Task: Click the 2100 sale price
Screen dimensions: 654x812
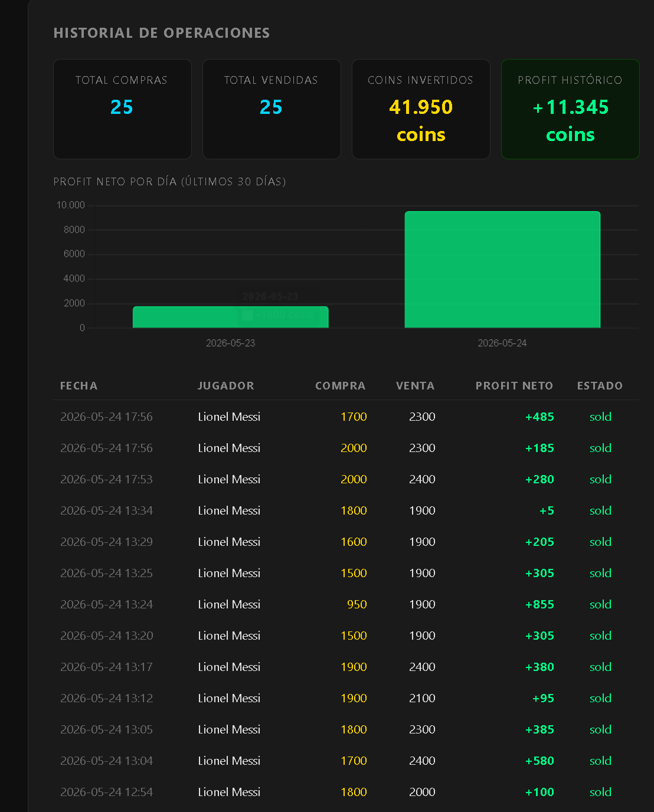Action: coord(422,698)
